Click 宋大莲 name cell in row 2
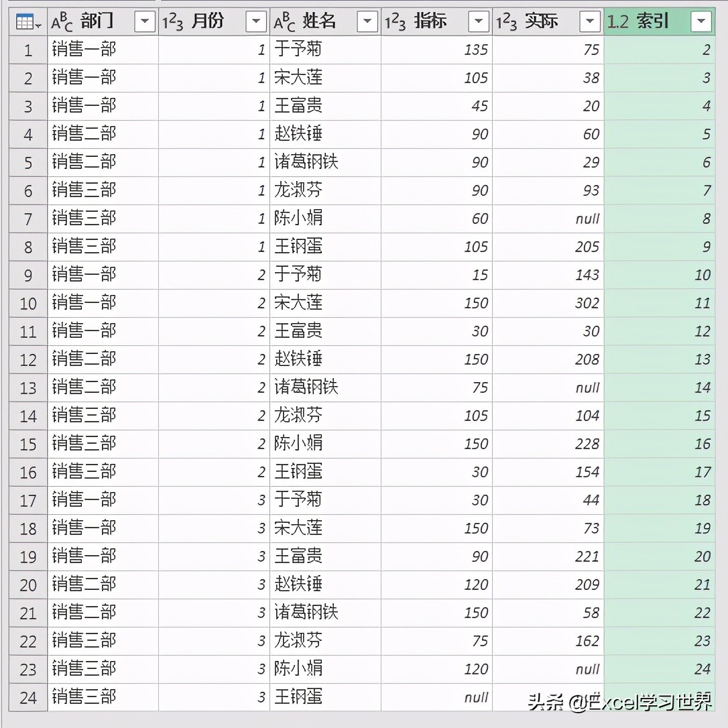Screen dimensions: 728x728 [x=326, y=78]
